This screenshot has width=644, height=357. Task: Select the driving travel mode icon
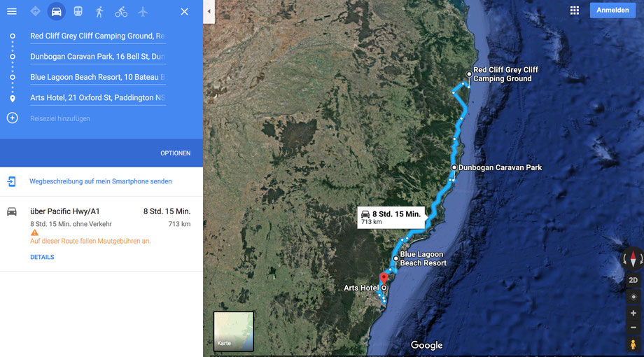(x=56, y=11)
